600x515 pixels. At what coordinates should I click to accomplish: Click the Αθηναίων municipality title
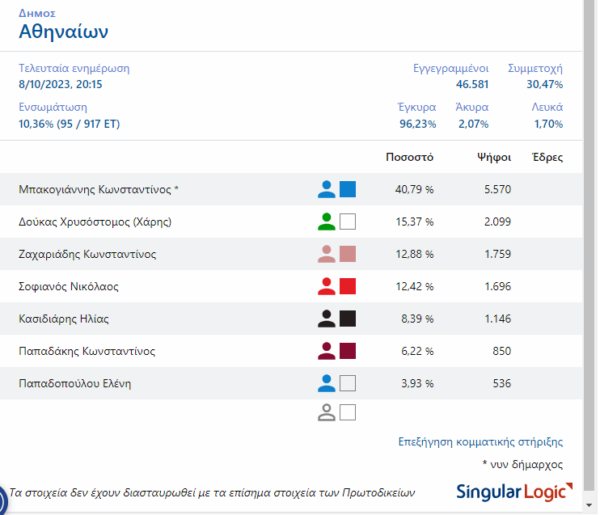pos(64,32)
